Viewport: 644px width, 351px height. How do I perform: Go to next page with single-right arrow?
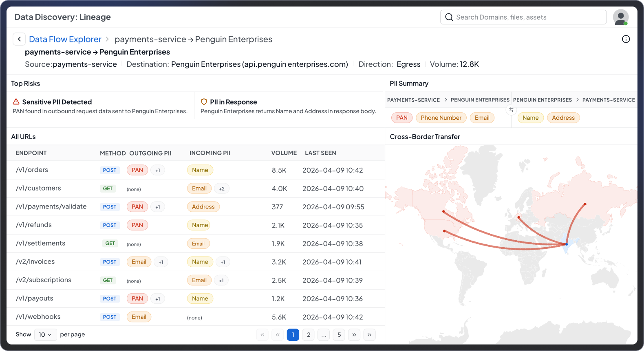(x=354, y=335)
